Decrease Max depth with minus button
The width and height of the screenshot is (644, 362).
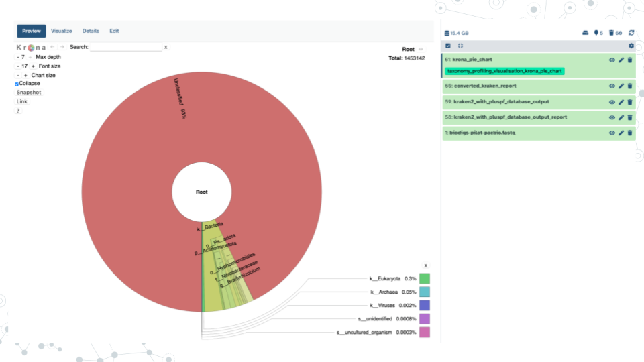(17, 57)
